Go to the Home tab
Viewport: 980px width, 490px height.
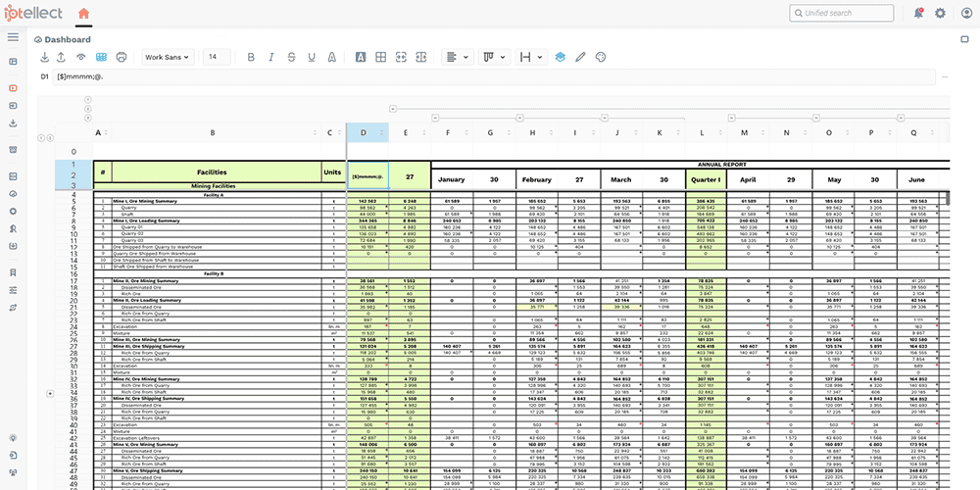(x=83, y=13)
